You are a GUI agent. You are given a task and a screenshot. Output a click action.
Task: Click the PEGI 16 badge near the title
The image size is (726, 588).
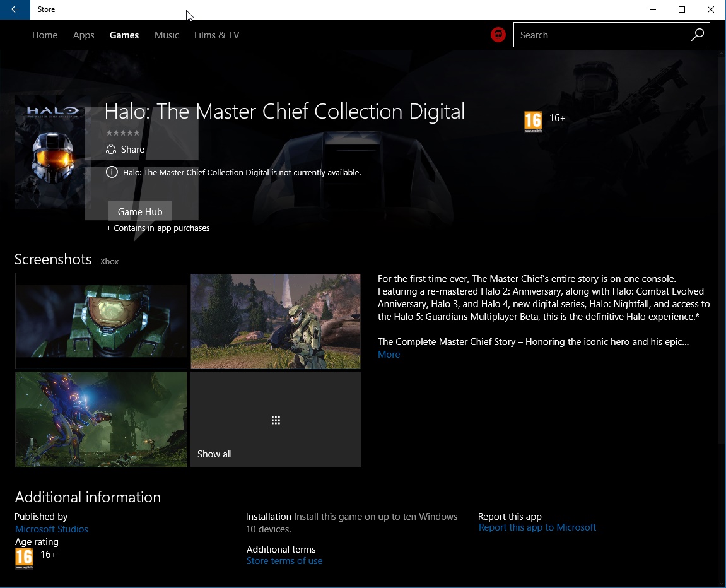tap(533, 122)
